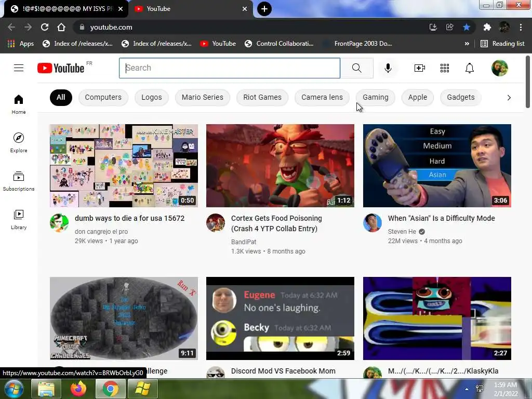Open the Windows Start orb
Image resolution: width=532 pixels, height=399 pixels.
[x=14, y=389]
